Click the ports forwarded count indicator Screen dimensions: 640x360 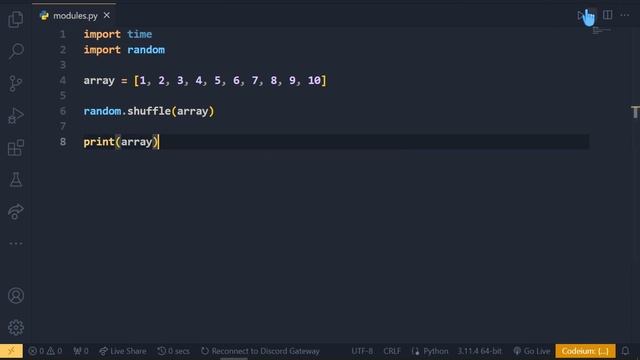[81, 351]
